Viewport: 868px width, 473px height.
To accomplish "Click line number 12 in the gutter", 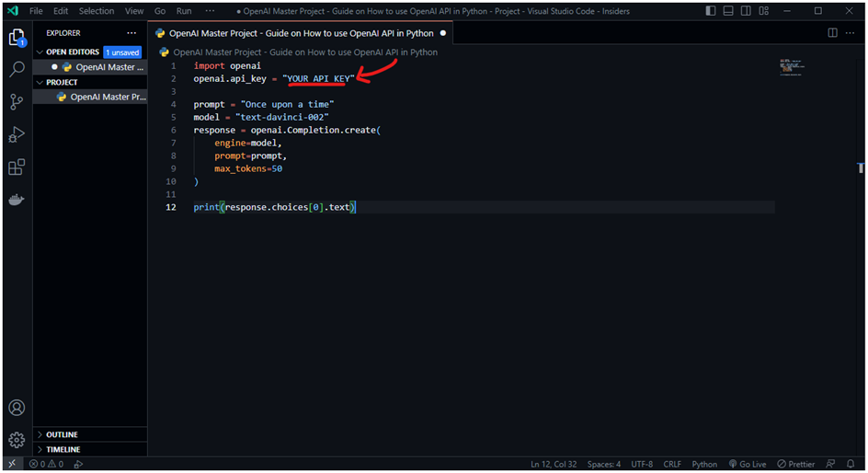I will pos(170,207).
